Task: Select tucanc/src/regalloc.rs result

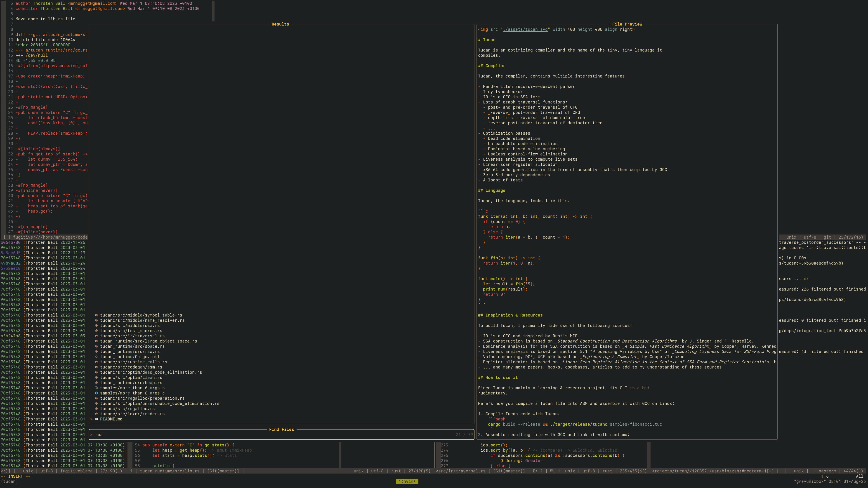Action: (127, 409)
